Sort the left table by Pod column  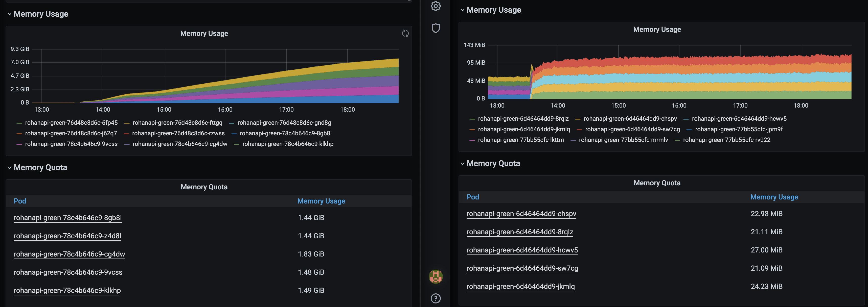coord(19,201)
